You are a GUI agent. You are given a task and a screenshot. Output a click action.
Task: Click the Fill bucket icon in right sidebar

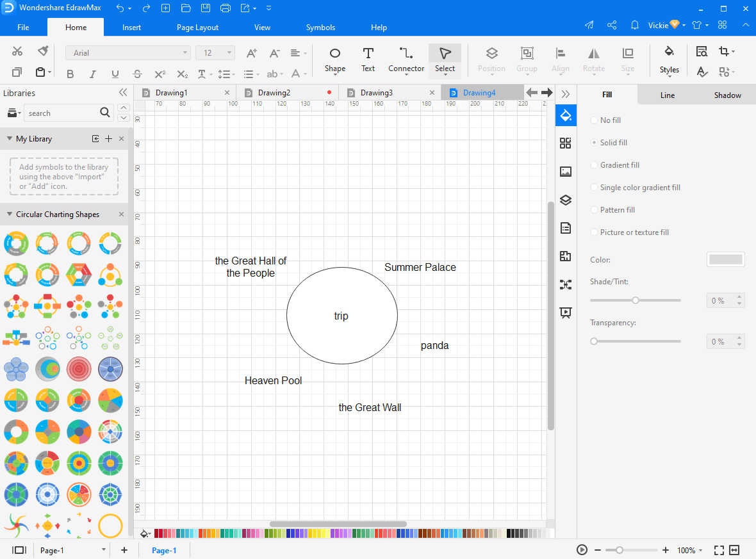point(566,115)
